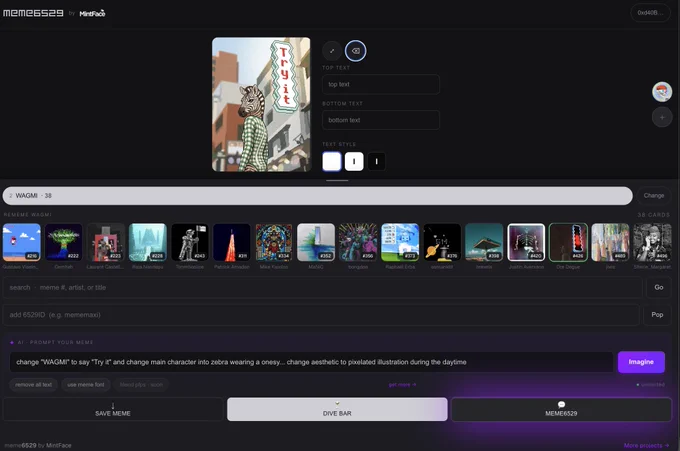Select card #334 stained glass thumbnail
The image size is (680, 451).
[274, 242]
